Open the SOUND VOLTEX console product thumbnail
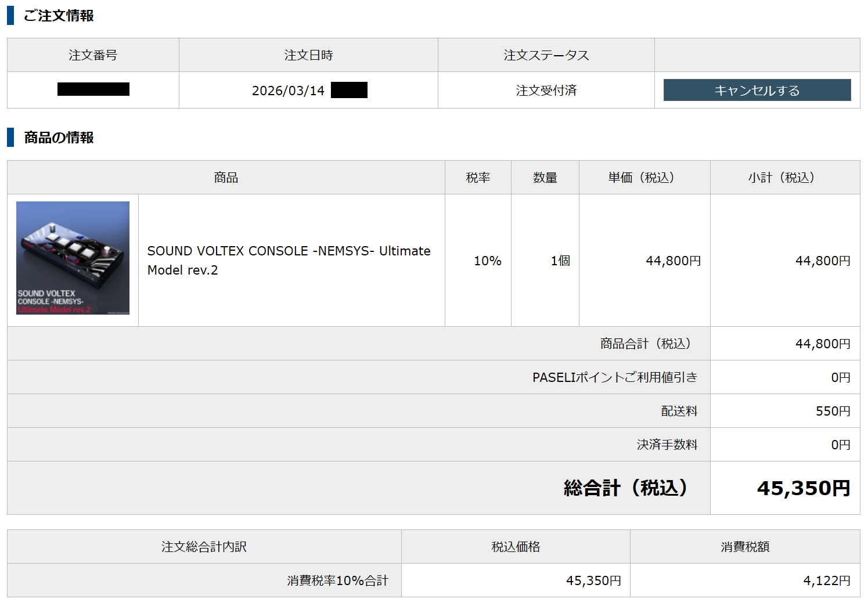Screen dimensions: 868x606 click(73, 258)
